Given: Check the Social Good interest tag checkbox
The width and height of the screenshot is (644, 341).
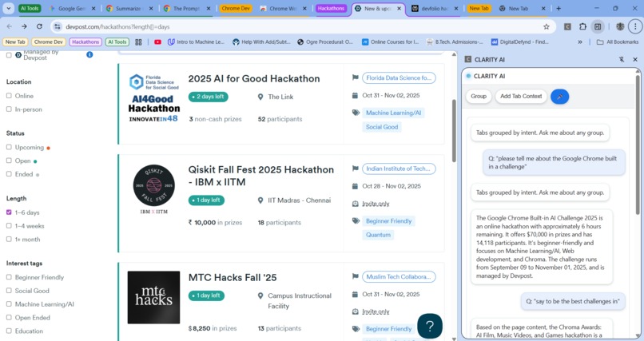Looking at the screenshot, I should click(x=9, y=291).
